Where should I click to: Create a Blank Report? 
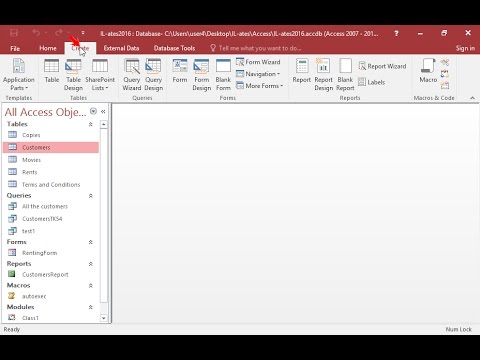345,75
